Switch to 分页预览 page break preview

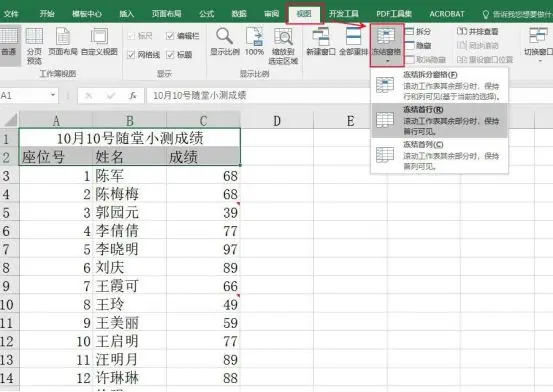[34, 46]
